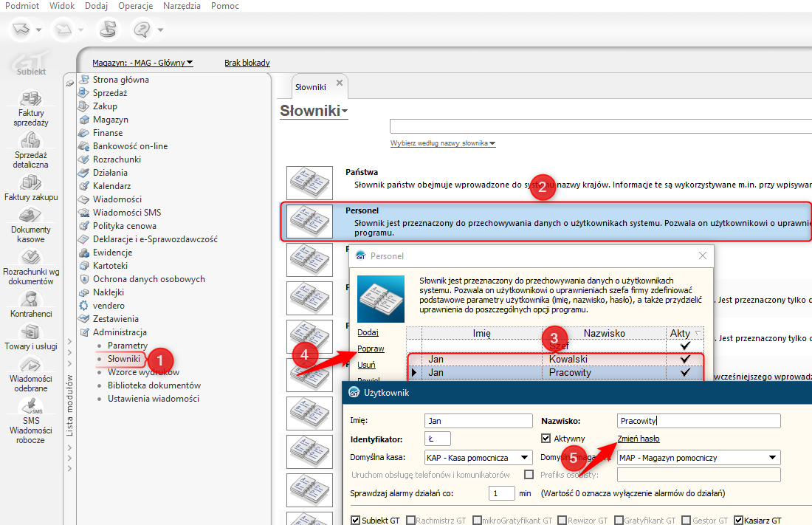Click the alarm interval minutes field
The image size is (812, 525).
coord(502,493)
